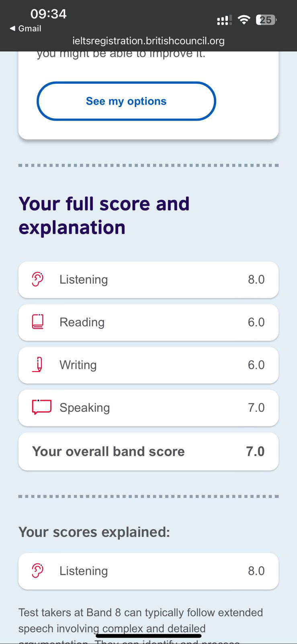Tap the battery indicator showing 25
The image size is (297, 644).
point(266,20)
